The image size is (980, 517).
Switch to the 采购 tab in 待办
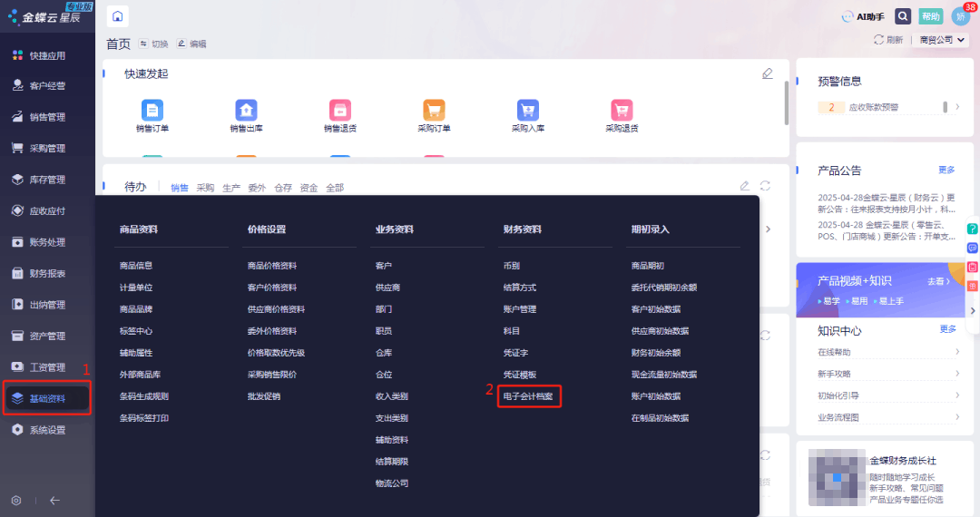[x=205, y=188]
